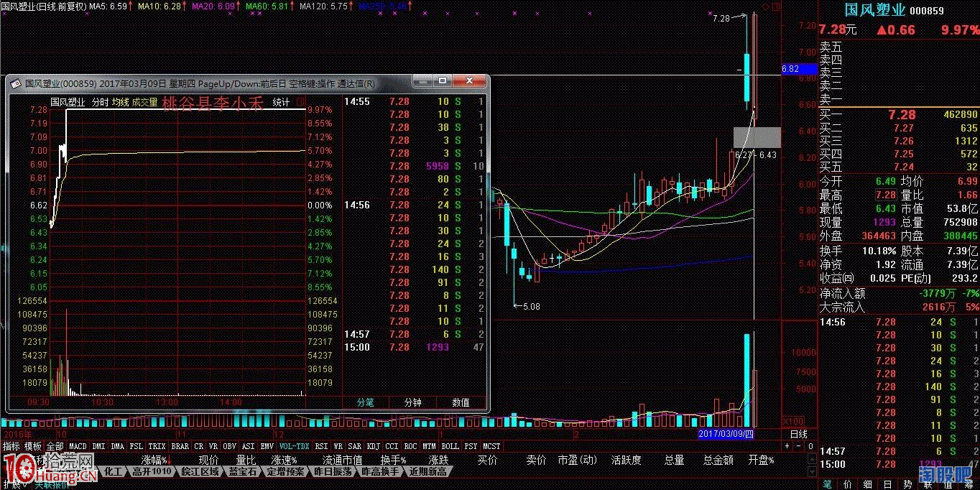This screenshot has width=980, height=490.
Task: Show the MTM indicator
Action: [x=430, y=446]
